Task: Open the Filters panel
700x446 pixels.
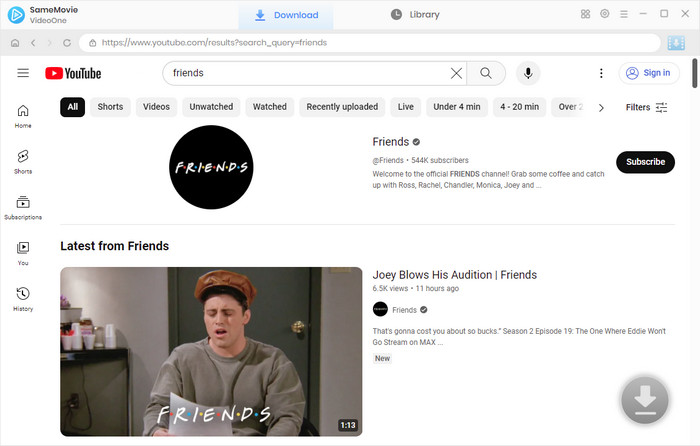Action: tap(646, 108)
